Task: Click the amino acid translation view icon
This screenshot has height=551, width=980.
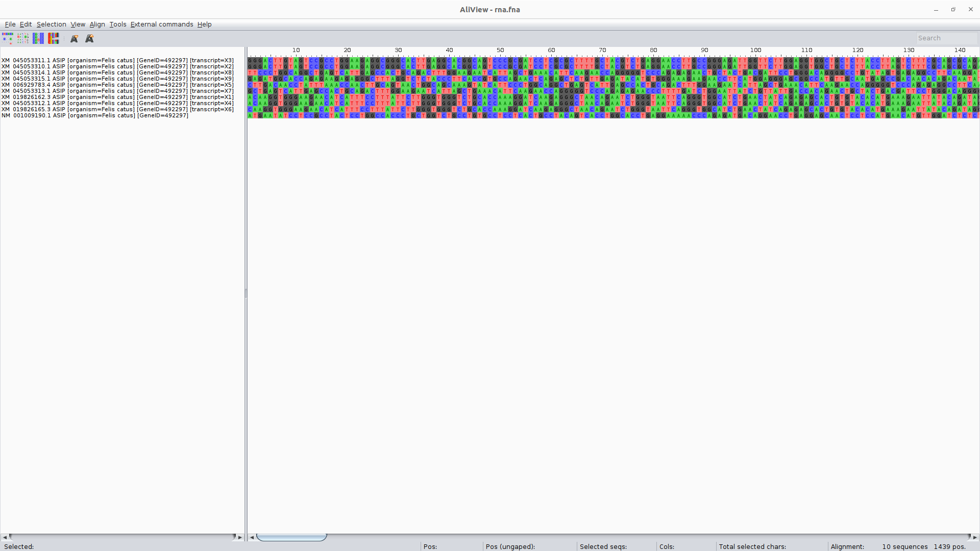Action: (x=54, y=38)
